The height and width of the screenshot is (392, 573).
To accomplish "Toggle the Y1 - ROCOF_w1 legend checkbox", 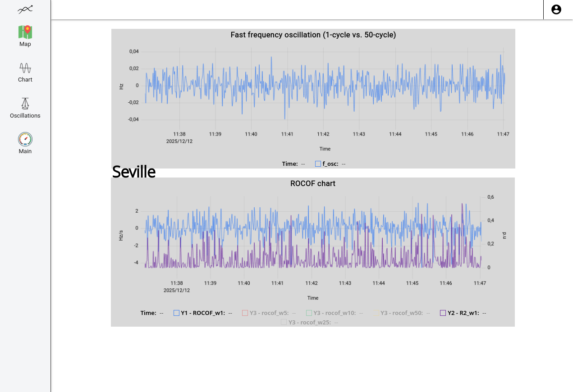I will 177,313.
